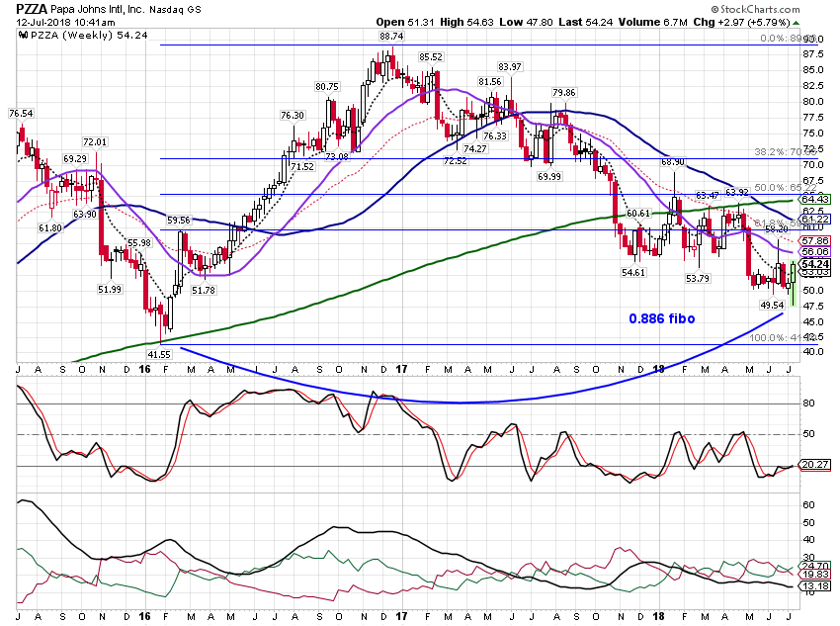Screen dimensions: 840x626
Task: Click the 'Volume 6.7M' figure
Action: [653, 22]
